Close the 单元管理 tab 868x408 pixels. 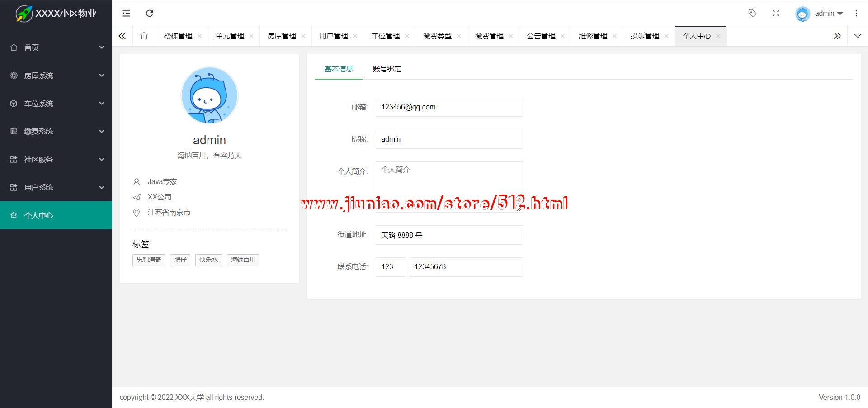[251, 36]
